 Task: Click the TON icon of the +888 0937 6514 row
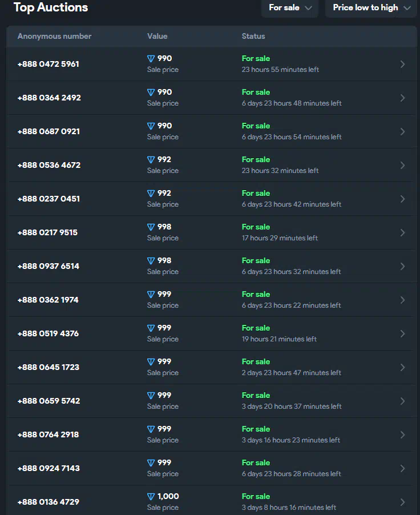click(x=151, y=261)
